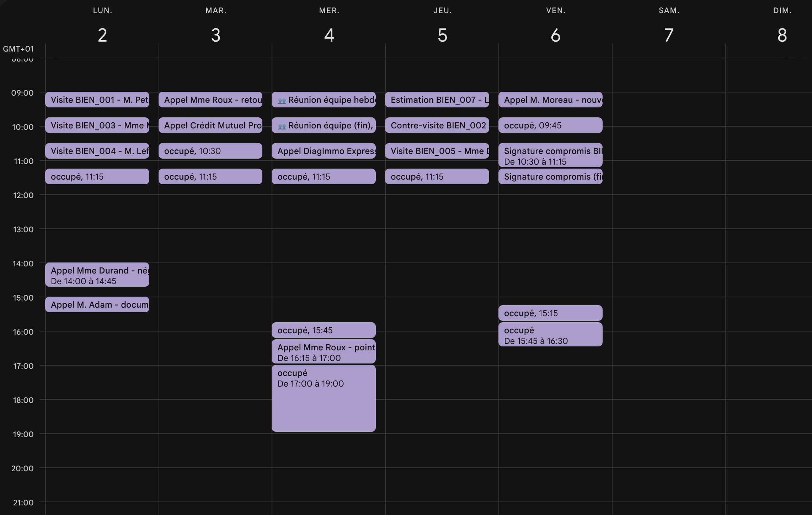Open Appel DiagImmo Express event

click(324, 151)
